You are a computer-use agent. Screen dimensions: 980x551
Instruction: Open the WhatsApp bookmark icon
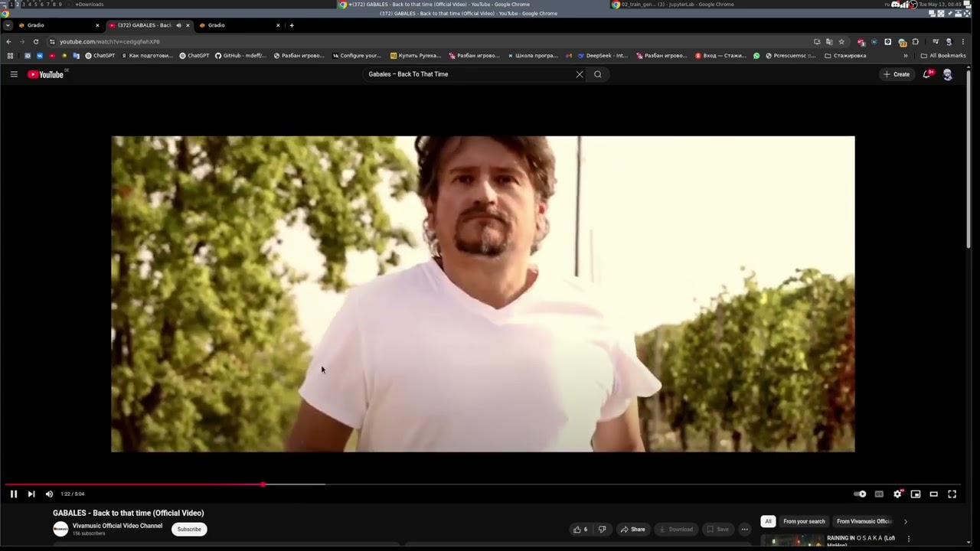click(756, 55)
